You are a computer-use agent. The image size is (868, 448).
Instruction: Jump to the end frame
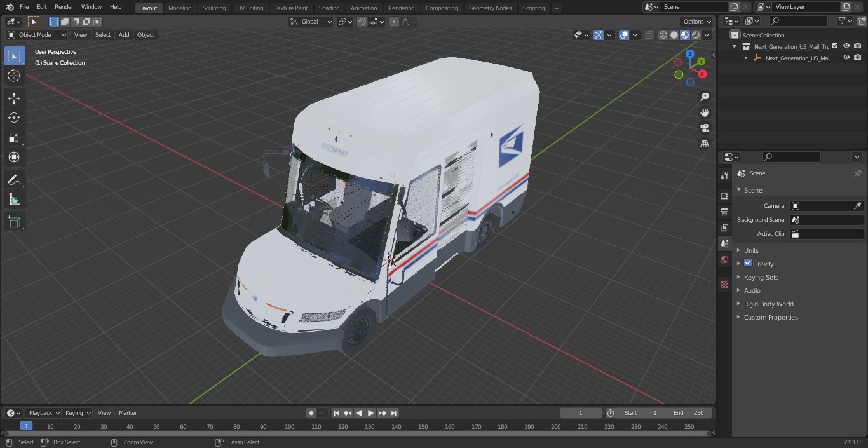pyautogui.click(x=393, y=413)
